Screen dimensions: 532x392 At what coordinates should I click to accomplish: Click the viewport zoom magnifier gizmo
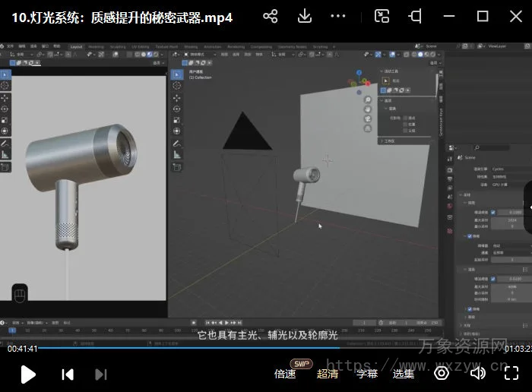coord(368,100)
